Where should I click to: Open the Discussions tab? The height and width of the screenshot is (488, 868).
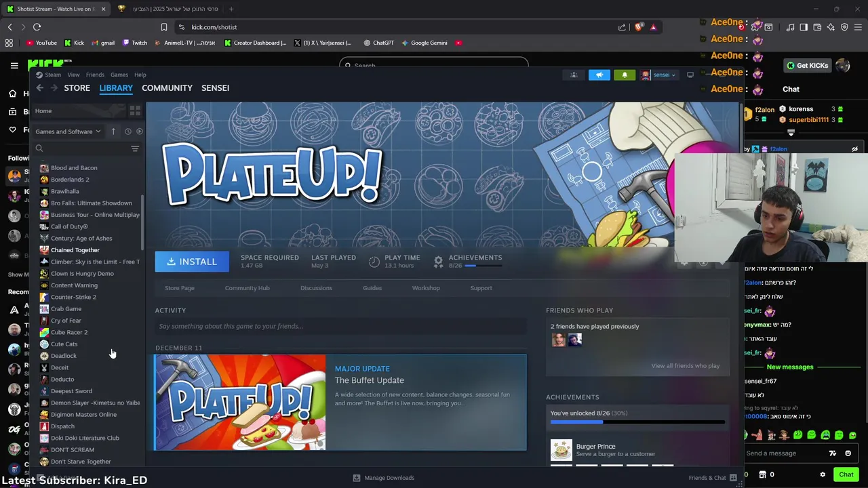click(x=316, y=288)
